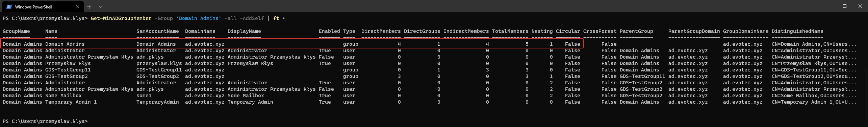Click the DirectMembers column header
The height and width of the screenshot is (127, 868).
(381, 31)
